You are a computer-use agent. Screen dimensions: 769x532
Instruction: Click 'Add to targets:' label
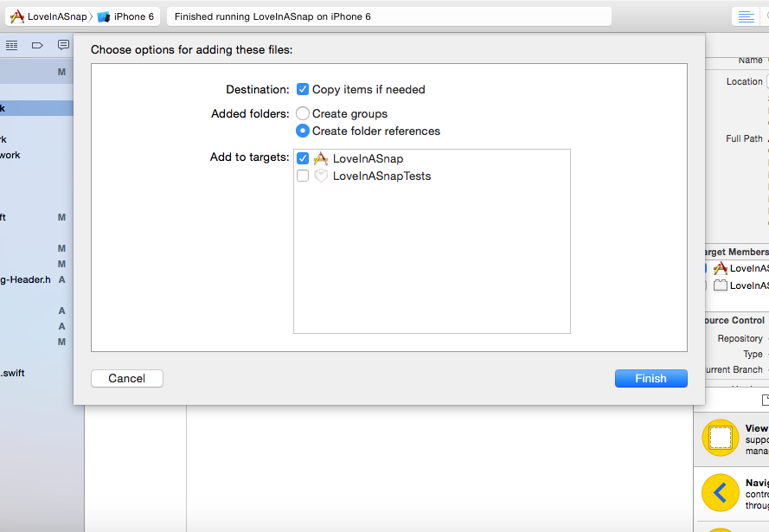tap(250, 157)
